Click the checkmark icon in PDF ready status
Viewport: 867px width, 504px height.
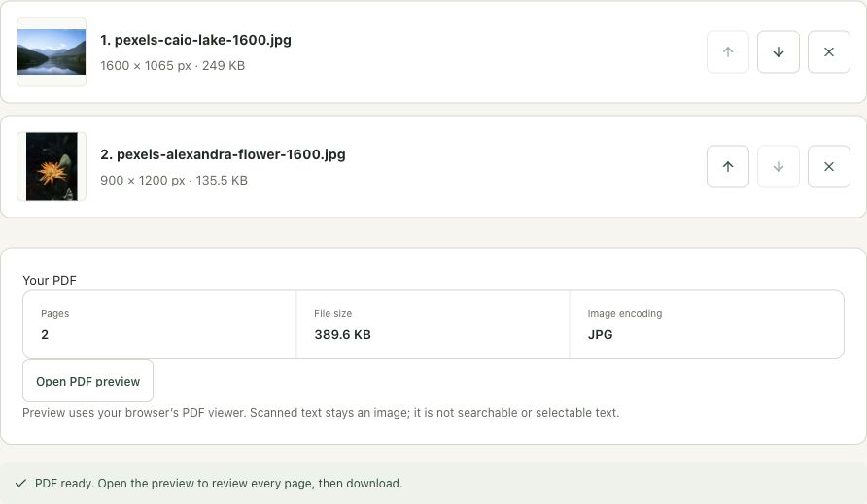(21, 483)
